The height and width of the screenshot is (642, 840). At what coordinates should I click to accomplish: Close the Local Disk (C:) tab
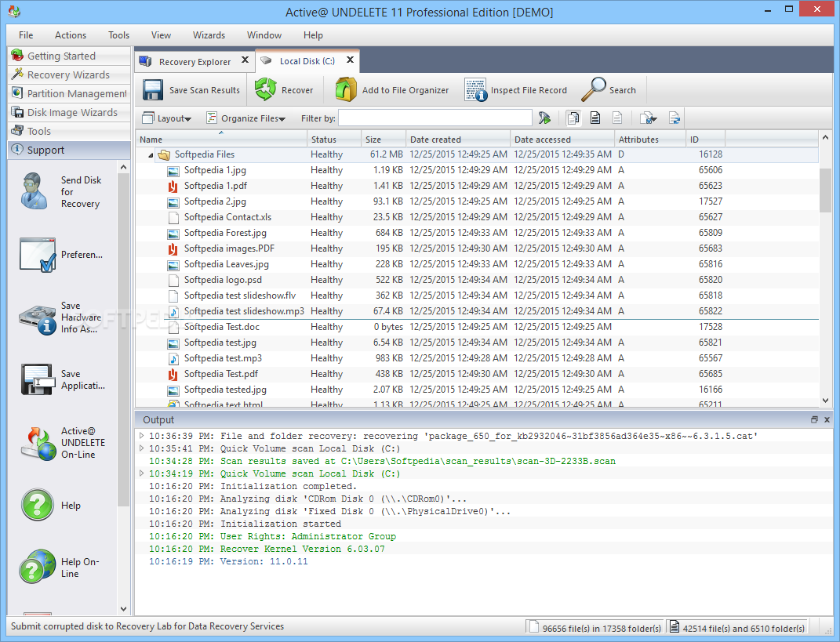point(350,60)
